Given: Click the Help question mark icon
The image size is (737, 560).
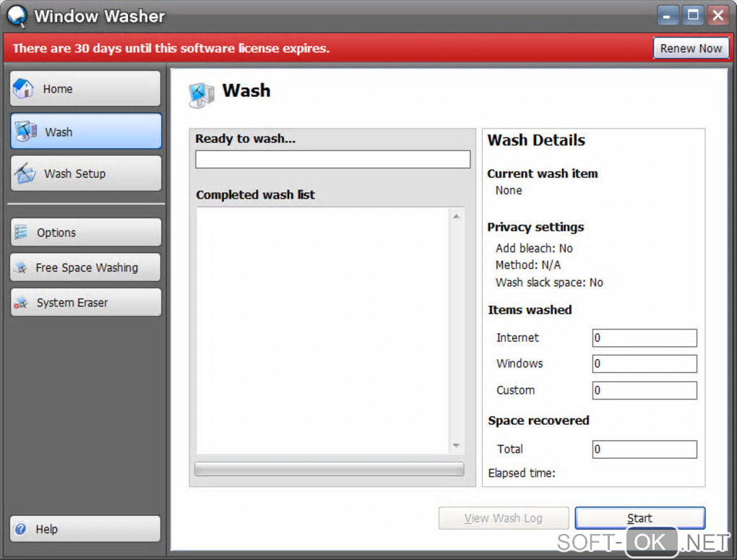Looking at the screenshot, I should 20,529.
